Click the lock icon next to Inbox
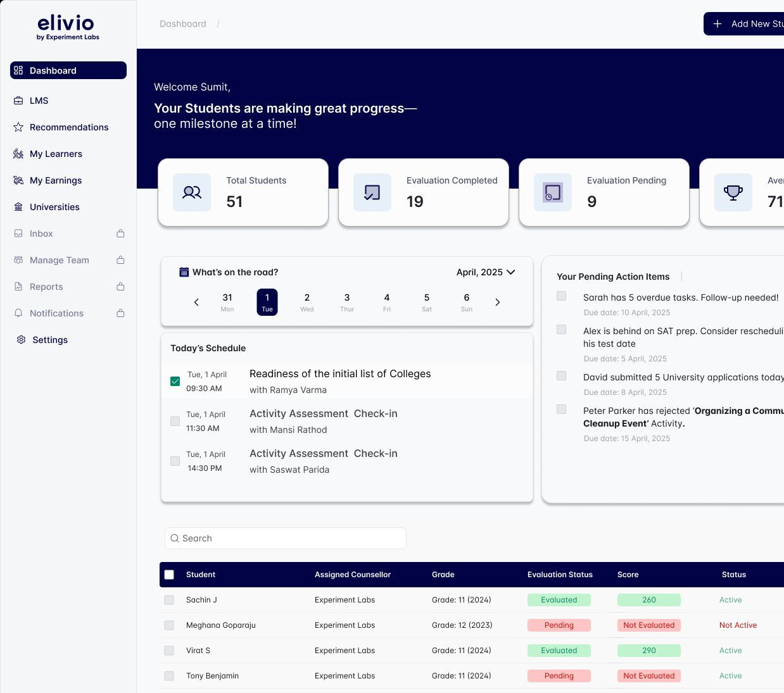Viewport: 784px width, 693px height. point(120,234)
